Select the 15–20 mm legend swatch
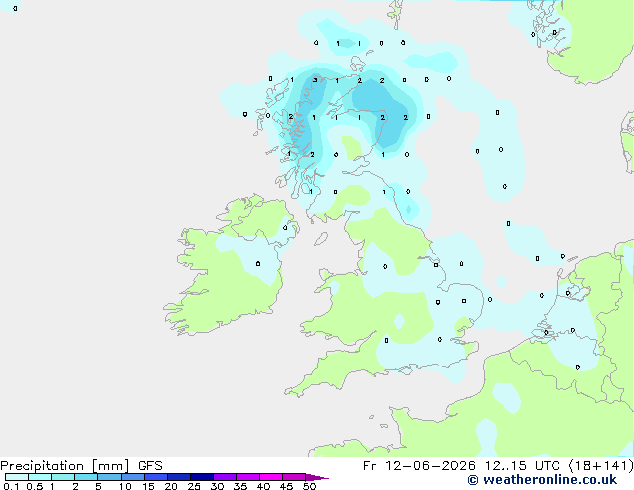The height and width of the screenshot is (490, 634). pyautogui.click(x=155, y=477)
